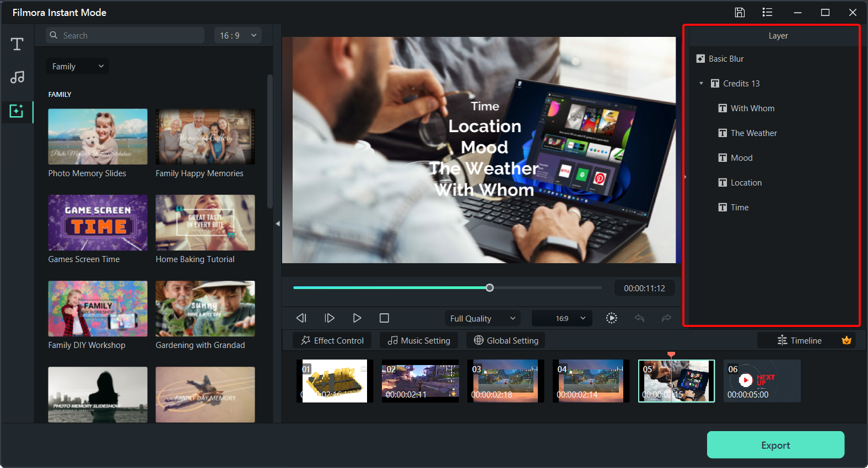Click the Export button
Screen dimensions: 868x468
pyautogui.click(x=775, y=445)
